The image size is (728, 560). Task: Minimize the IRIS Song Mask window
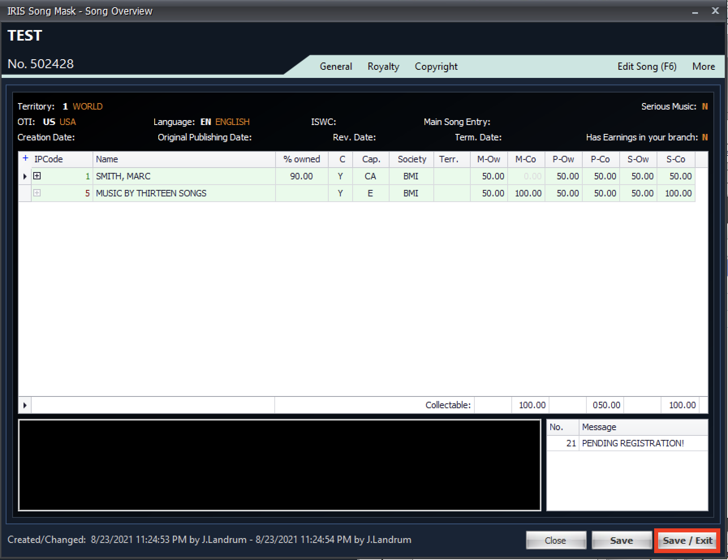tap(695, 12)
